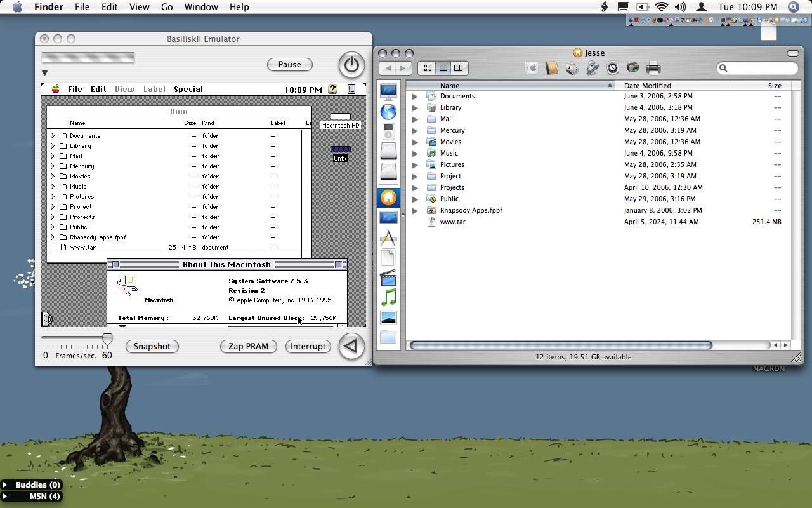Expand the Music folder in Finder window
This screenshot has width=812, height=508.
pos(415,154)
